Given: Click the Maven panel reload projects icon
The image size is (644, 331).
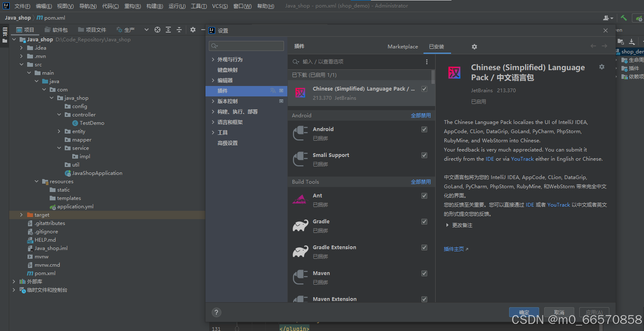Looking at the screenshot, I should [621, 41].
